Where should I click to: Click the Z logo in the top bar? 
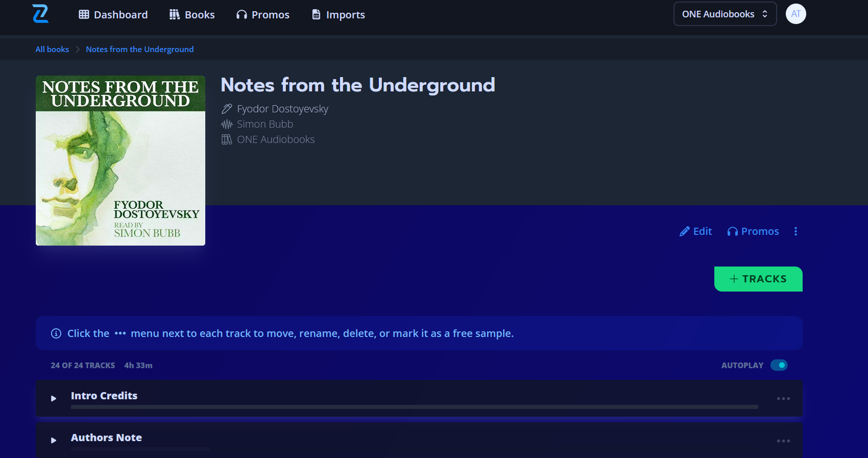coord(40,14)
